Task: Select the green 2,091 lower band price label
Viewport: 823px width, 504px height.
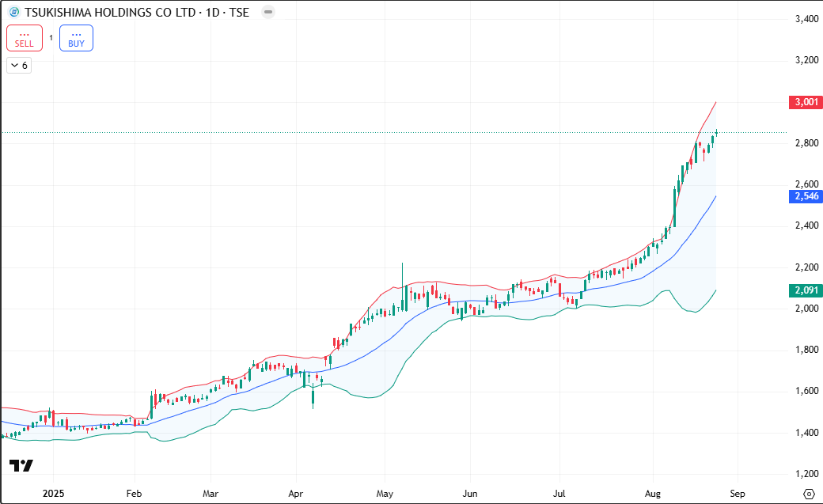Action: 806,290
